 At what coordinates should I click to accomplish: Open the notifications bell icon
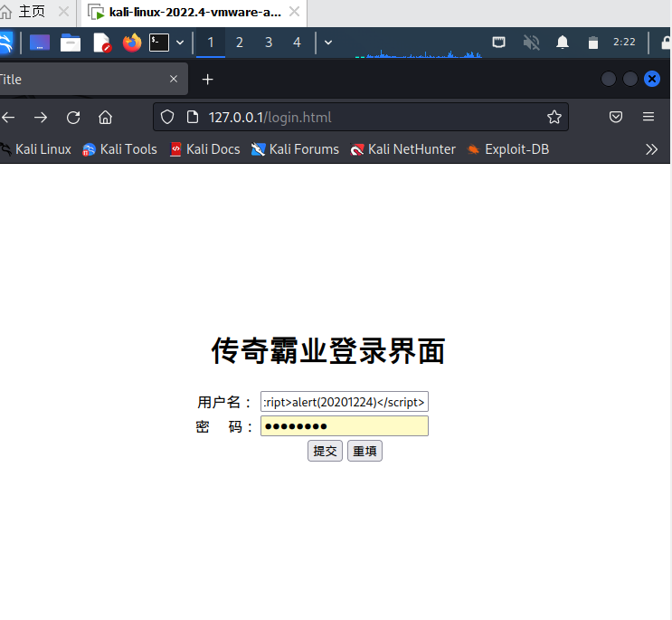pyautogui.click(x=563, y=42)
